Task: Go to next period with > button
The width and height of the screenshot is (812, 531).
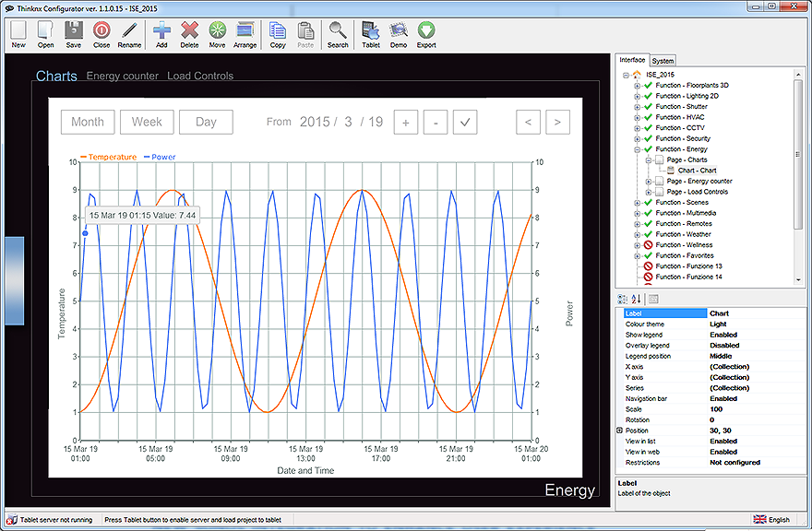Action: click(x=557, y=122)
